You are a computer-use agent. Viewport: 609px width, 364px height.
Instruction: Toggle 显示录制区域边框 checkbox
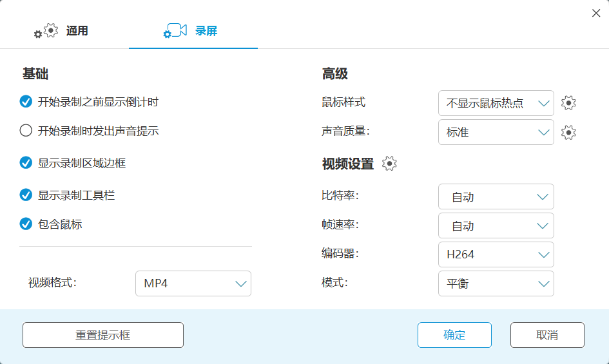(26, 163)
